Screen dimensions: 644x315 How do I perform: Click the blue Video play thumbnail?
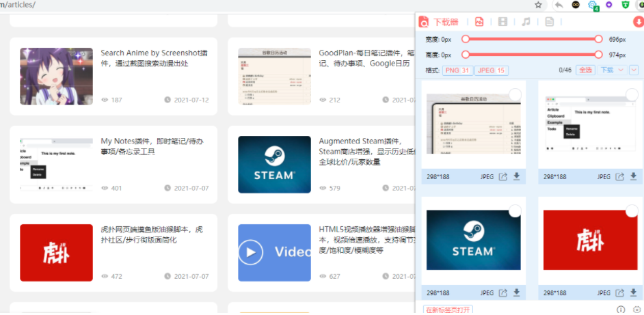coord(274,253)
